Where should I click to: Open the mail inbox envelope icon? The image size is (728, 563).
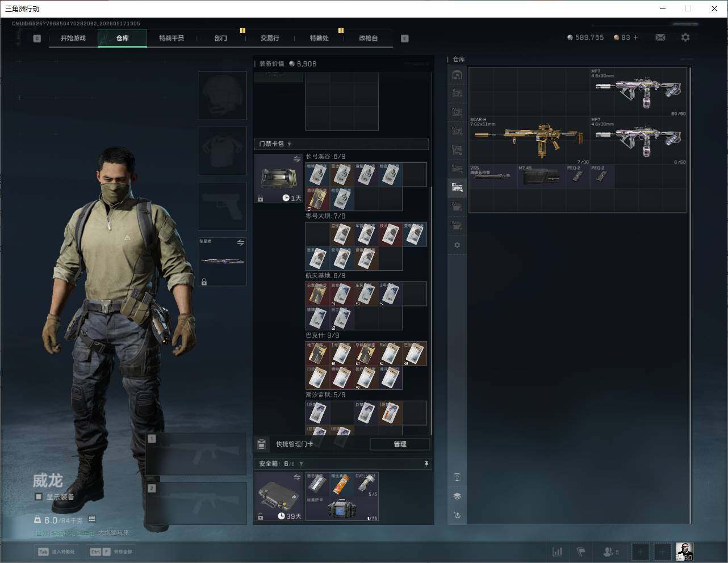pos(660,37)
